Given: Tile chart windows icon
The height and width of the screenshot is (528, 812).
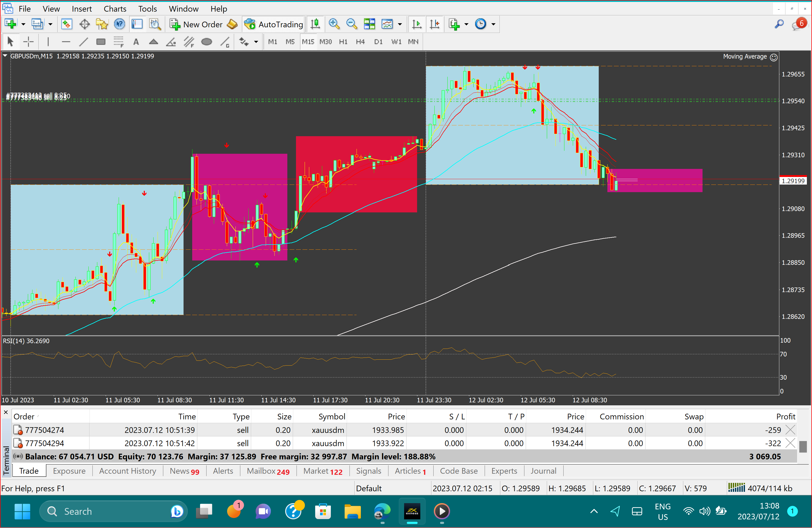Looking at the screenshot, I should (x=369, y=24).
